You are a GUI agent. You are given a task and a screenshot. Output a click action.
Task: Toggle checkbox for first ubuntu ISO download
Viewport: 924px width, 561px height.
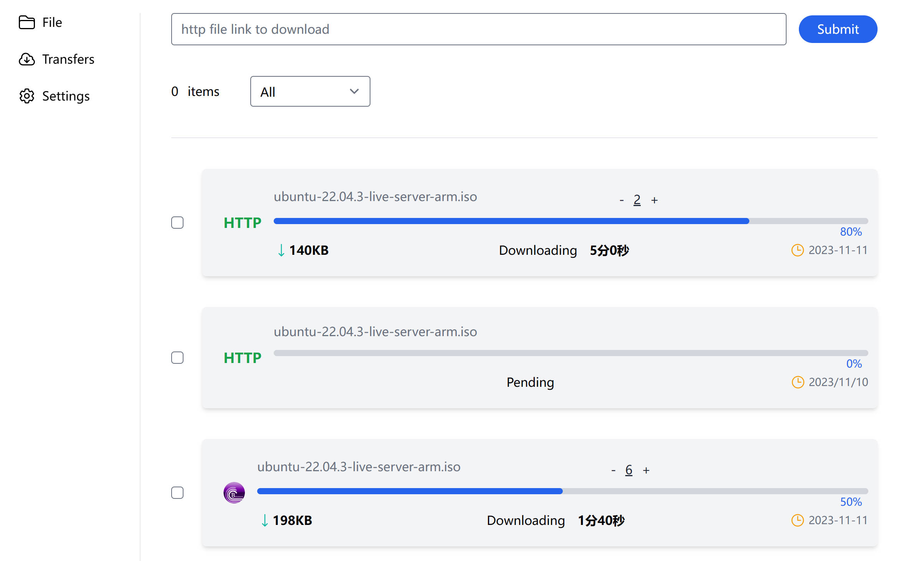click(x=177, y=222)
